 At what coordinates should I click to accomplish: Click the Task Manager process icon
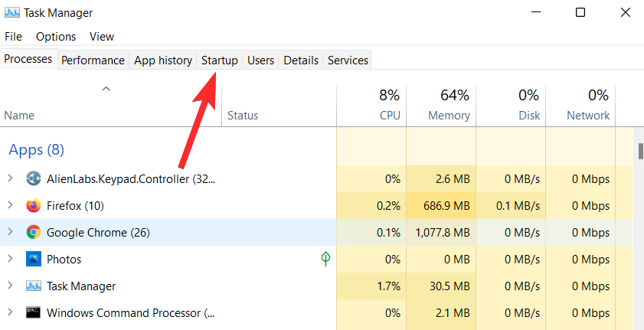(33, 286)
